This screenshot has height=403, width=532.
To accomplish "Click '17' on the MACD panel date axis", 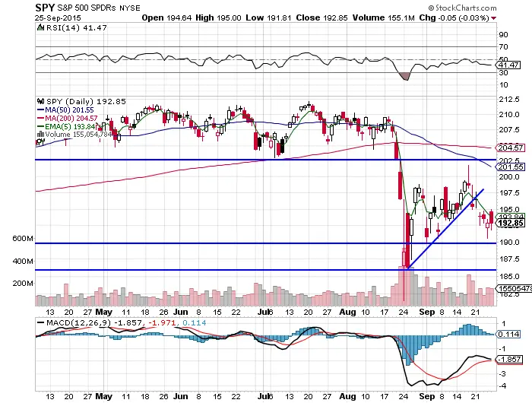I will point(384,396).
